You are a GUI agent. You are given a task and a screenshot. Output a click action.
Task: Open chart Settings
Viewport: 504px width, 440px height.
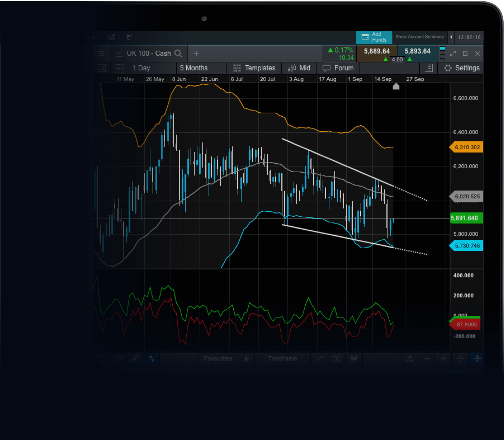(x=462, y=68)
